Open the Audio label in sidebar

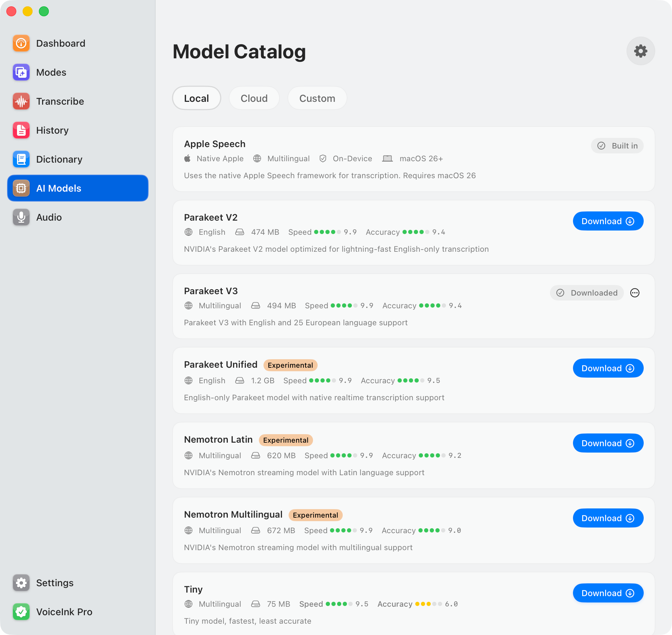[x=49, y=217]
